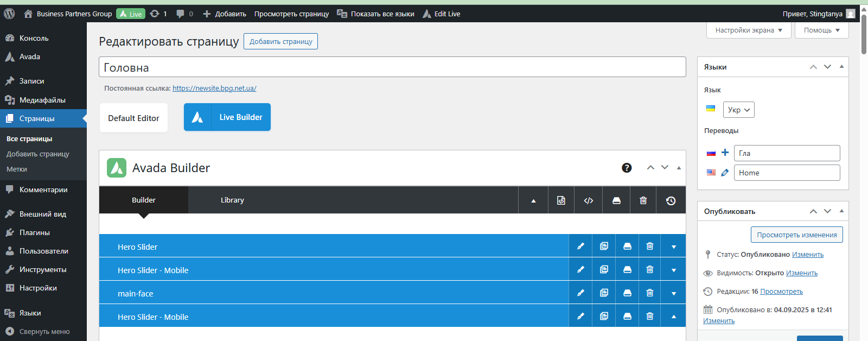Screen dimensions: 868x341
Task: Open Медиафайлы in sidebar
Action: pyautogui.click(x=43, y=100)
